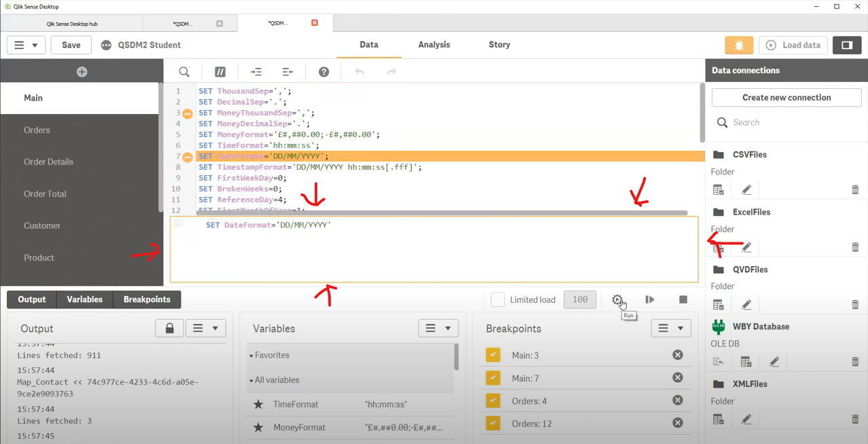This screenshot has width=868, height=444.
Task: Click the debug Run button
Action: 617,299
